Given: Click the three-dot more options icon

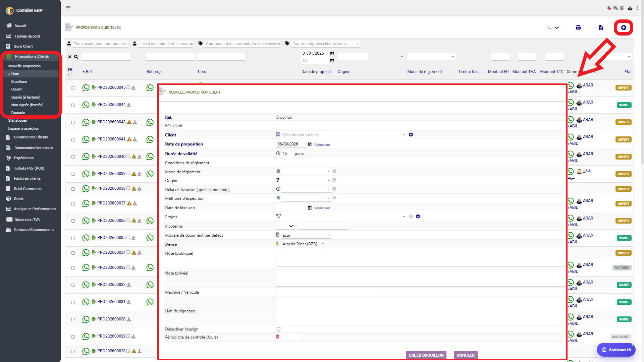Looking at the screenshot, I should coord(637,8).
